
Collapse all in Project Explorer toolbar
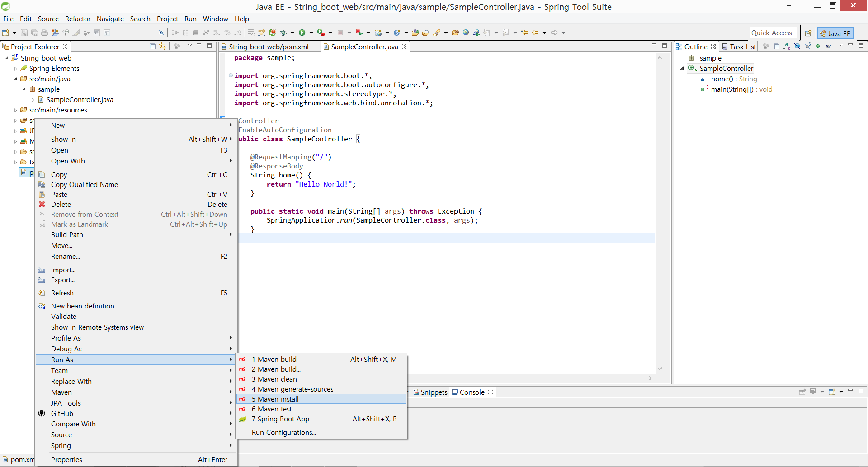pyautogui.click(x=152, y=46)
